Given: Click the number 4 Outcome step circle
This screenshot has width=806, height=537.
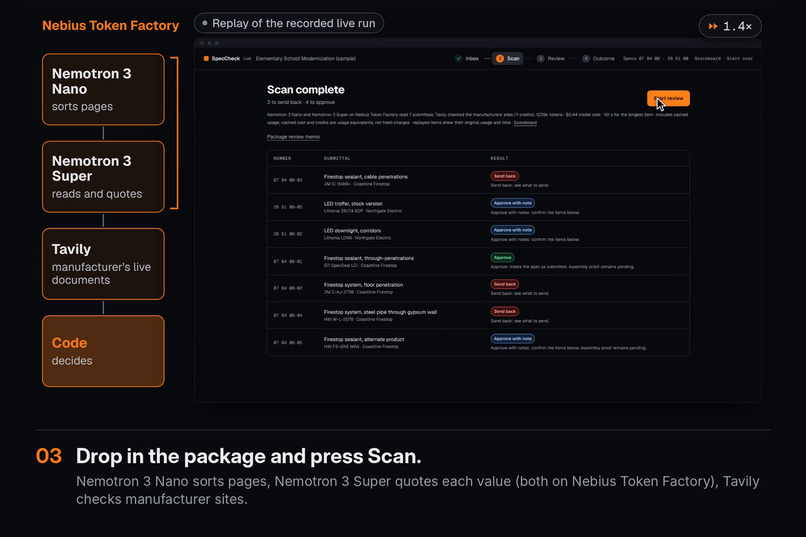Looking at the screenshot, I should click(586, 59).
